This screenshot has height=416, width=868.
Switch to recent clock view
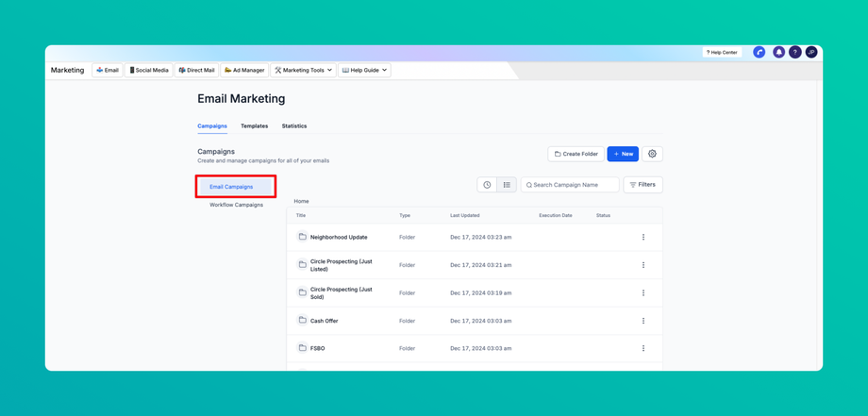tap(487, 185)
